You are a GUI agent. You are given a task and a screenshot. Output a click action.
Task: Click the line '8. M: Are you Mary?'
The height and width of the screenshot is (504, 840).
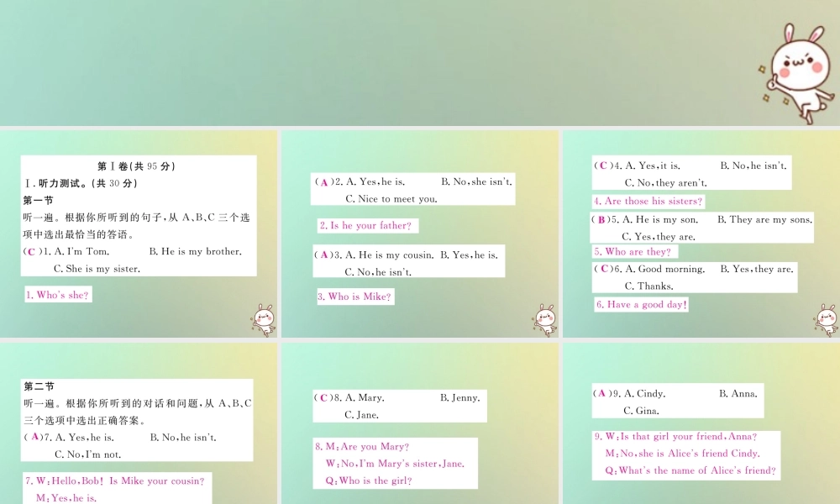[x=362, y=446]
